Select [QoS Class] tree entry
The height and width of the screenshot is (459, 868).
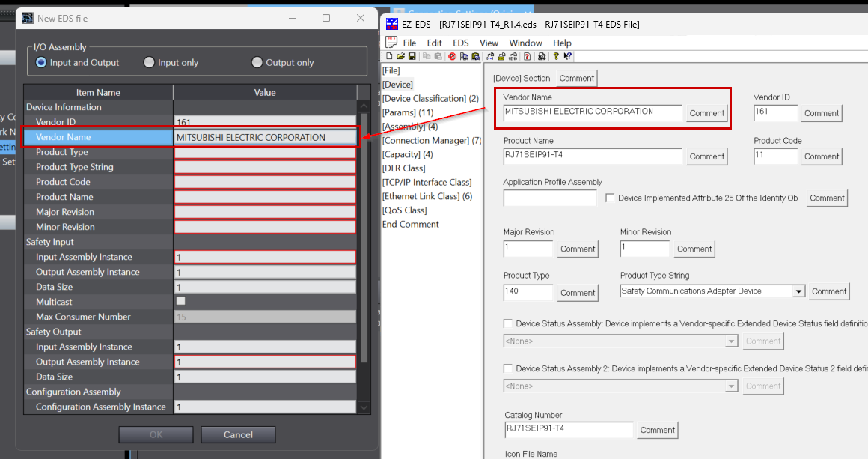[x=404, y=210]
